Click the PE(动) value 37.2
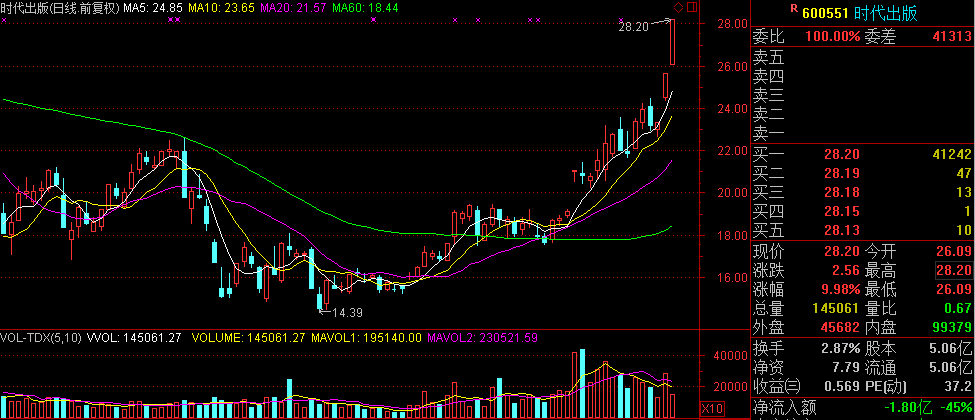This screenshot has height=420, width=975. (x=958, y=386)
